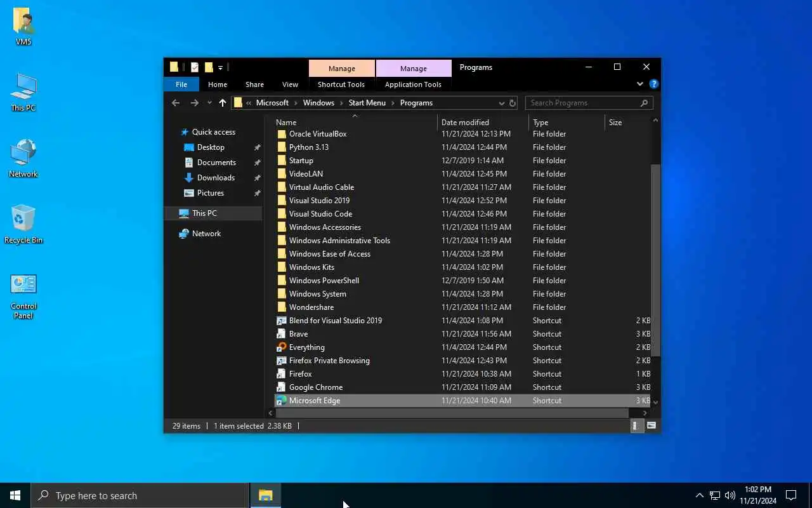Click the horizontal scrollbar in file list
Screen dimensions: 812x508
point(452,413)
